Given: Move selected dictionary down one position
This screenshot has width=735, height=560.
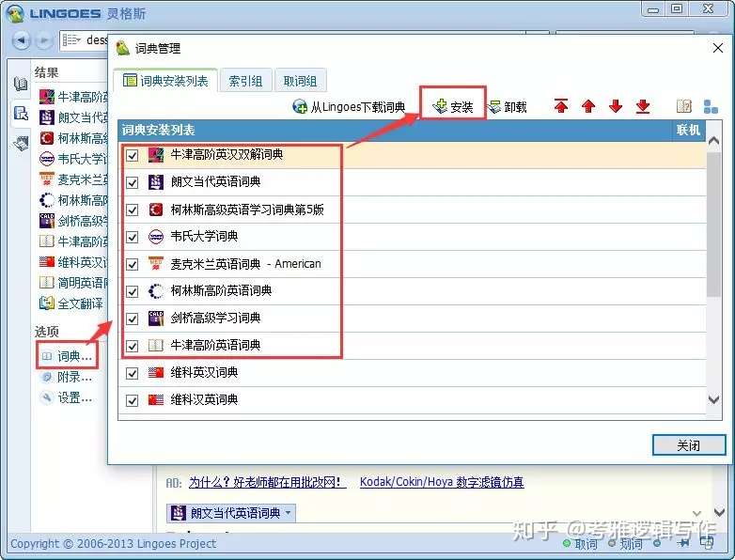Looking at the screenshot, I should tap(616, 106).
